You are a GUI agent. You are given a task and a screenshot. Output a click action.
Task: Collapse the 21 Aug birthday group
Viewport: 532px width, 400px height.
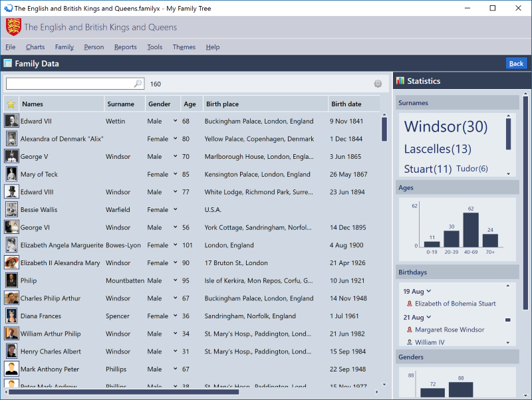pos(429,318)
